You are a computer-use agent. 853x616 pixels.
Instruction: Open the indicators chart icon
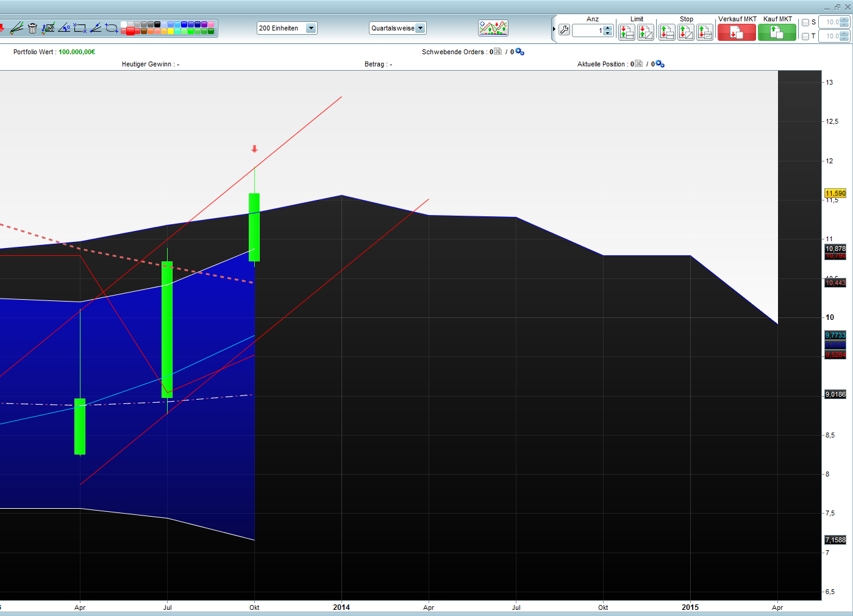pyautogui.click(x=493, y=28)
